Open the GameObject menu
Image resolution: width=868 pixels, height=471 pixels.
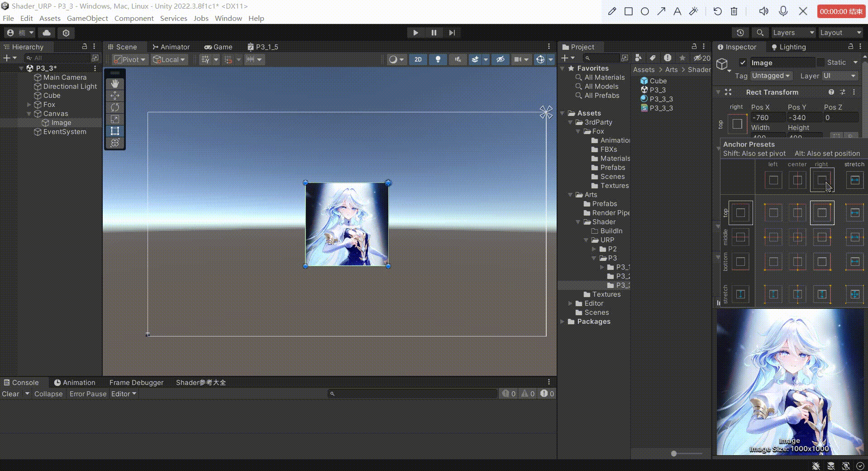[x=87, y=18]
